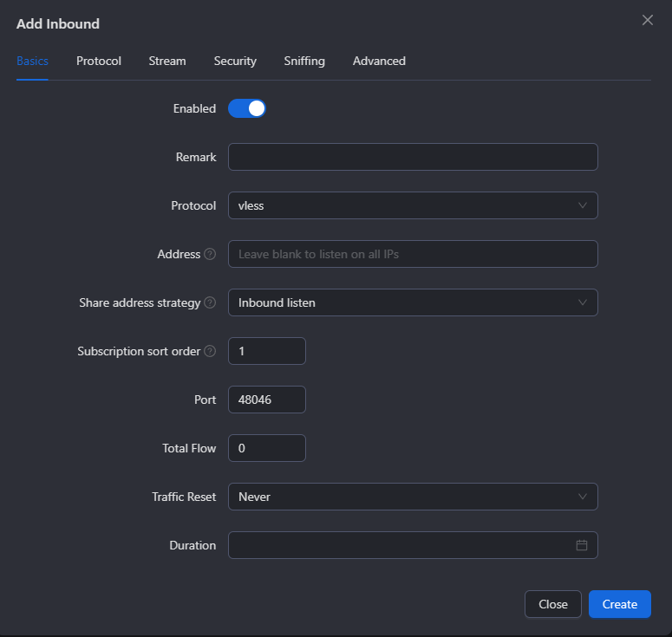Expand the Share address strategy dropdown
This screenshot has width=672, height=637.
[x=413, y=302]
